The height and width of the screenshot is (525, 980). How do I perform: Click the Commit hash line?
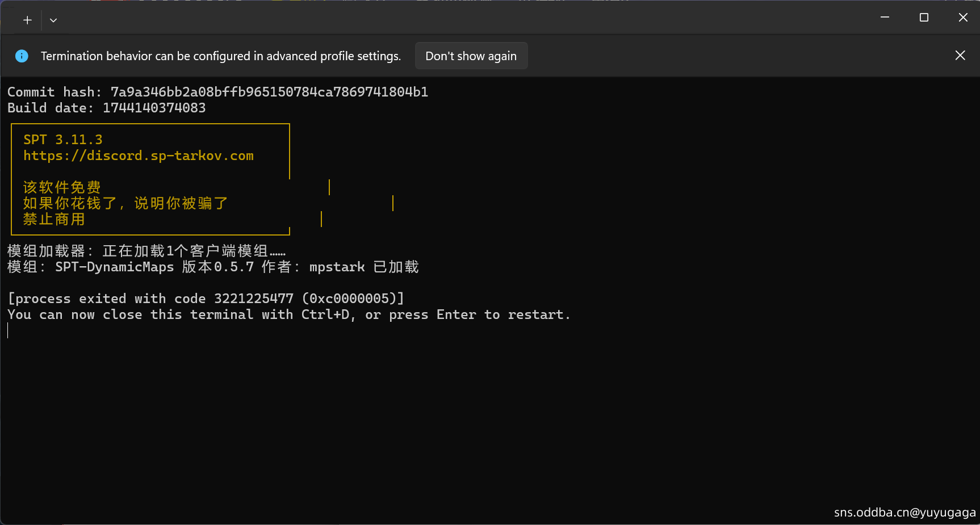[217, 92]
